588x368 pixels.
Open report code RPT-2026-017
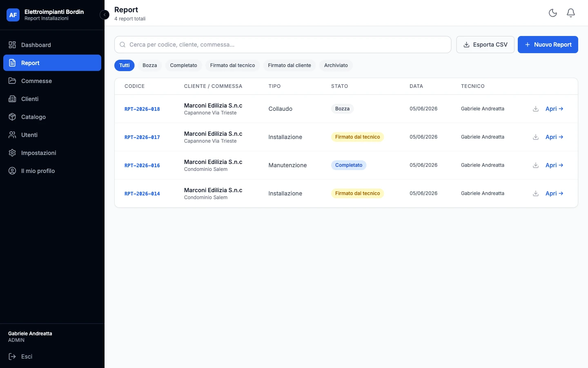142,137
